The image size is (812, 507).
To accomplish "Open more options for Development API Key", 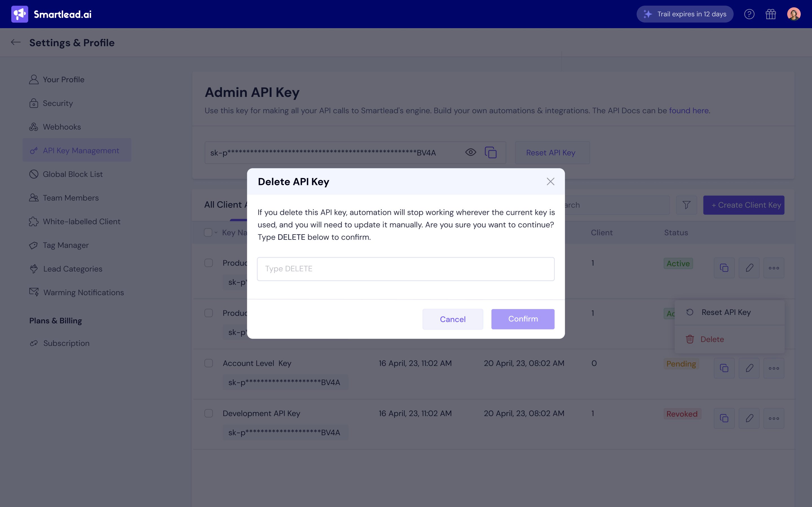I will tap(774, 418).
